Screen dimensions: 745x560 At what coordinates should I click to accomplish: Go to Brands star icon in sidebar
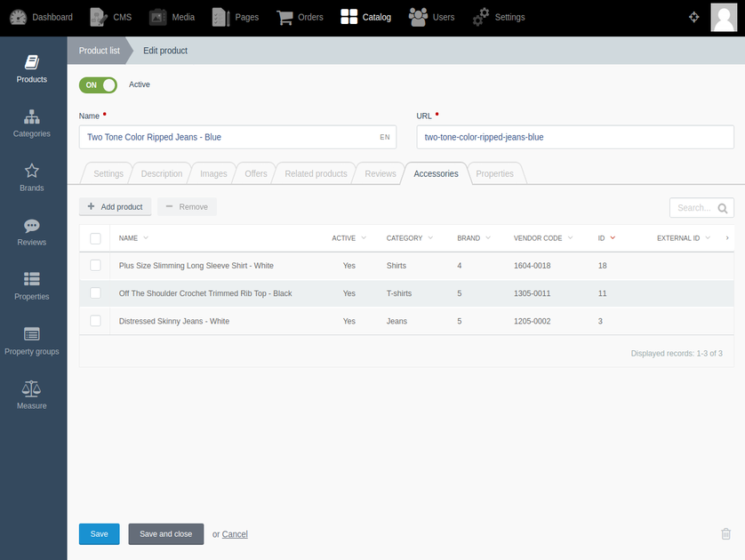coord(32,171)
